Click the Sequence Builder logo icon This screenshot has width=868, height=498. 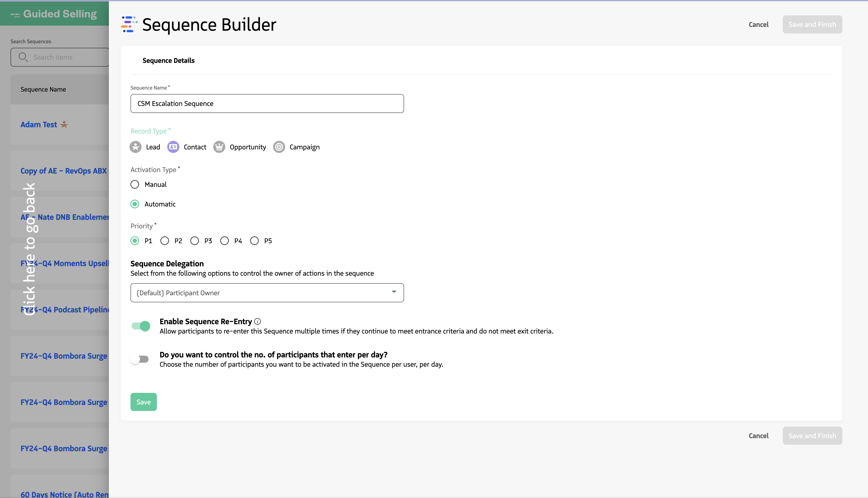(x=129, y=24)
